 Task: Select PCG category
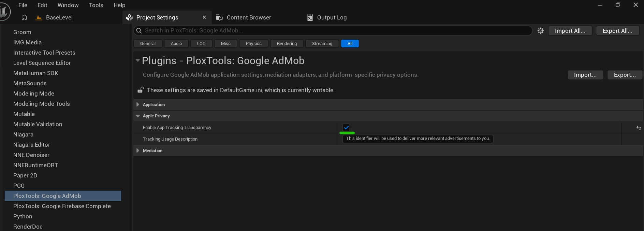click(x=19, y=186)
